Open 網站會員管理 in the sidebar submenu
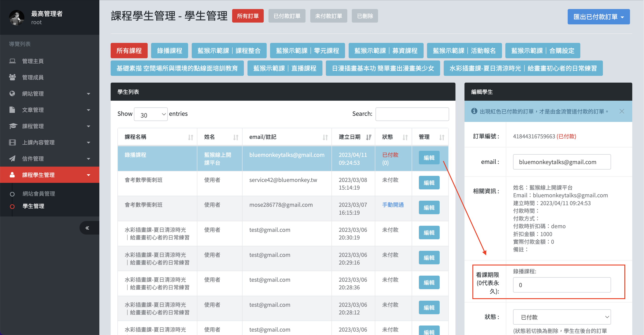 (39, 193)
